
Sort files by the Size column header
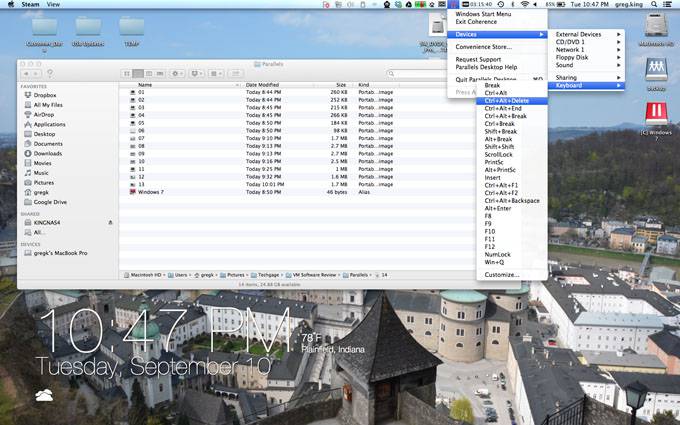tap(340, 85)
